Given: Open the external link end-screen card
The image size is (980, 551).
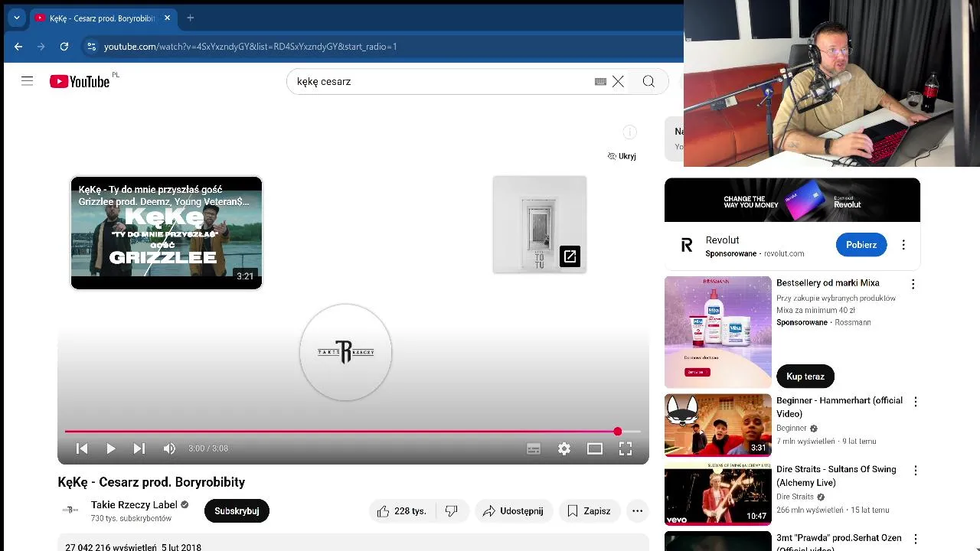Looking at the screenshot, I should pyautogui.click(x=540, y=224).
